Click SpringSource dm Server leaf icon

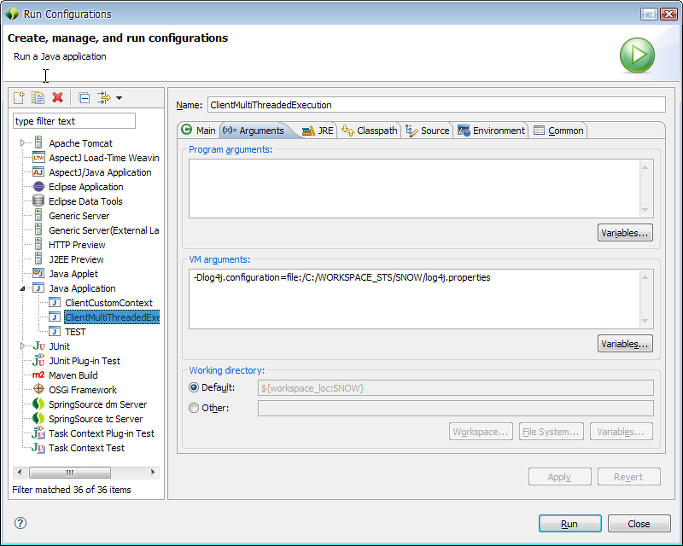39,404
